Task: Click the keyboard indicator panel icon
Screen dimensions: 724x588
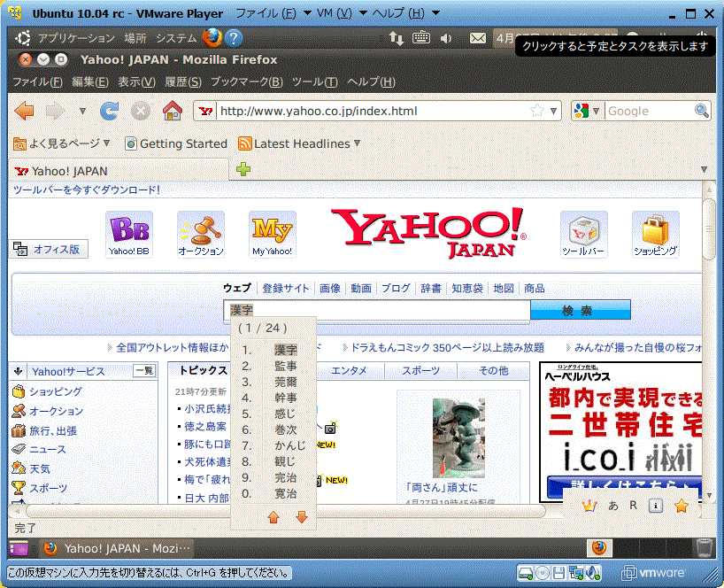Action: (x=421, y=37)
